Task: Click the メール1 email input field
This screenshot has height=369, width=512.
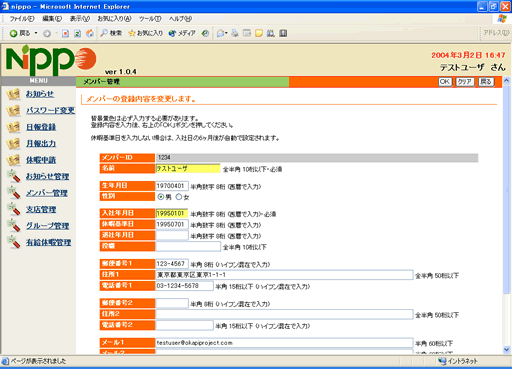Action: 284,343
